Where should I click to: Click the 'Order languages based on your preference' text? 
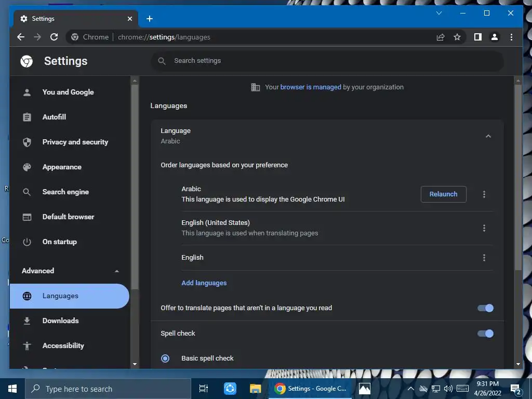click(224, 165)
